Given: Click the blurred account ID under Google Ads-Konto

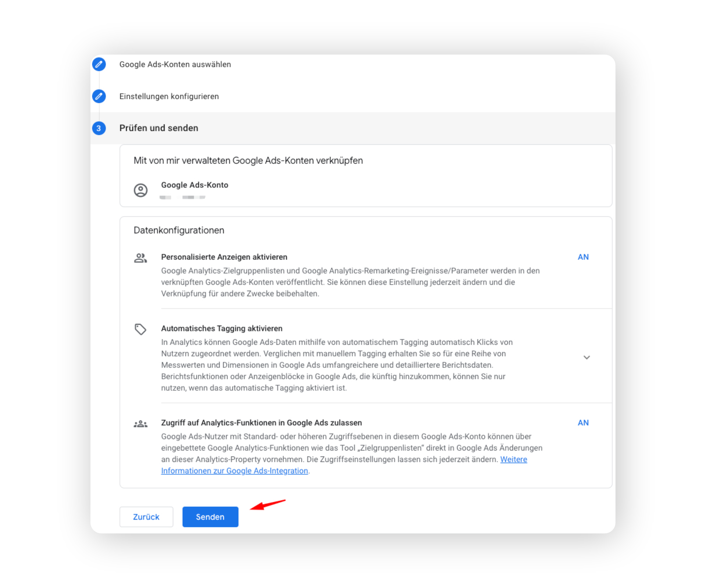Looking at the screenshot, I should (x=182, y=197).
